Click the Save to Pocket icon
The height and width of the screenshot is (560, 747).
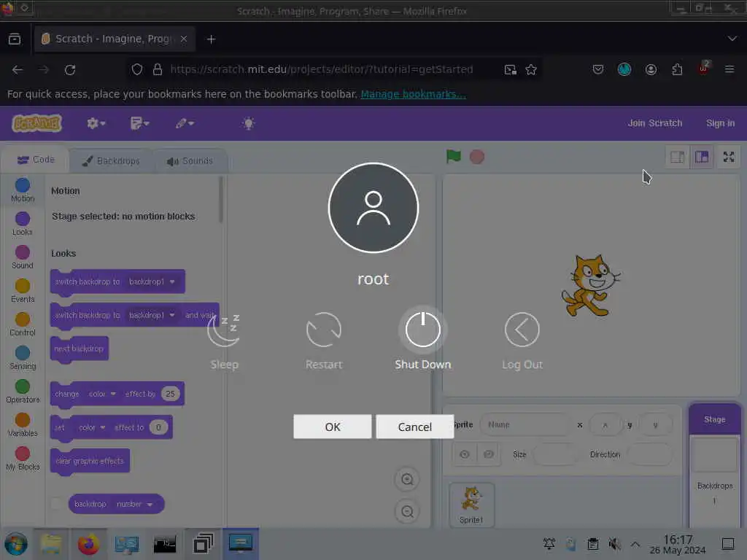[598, 69]
